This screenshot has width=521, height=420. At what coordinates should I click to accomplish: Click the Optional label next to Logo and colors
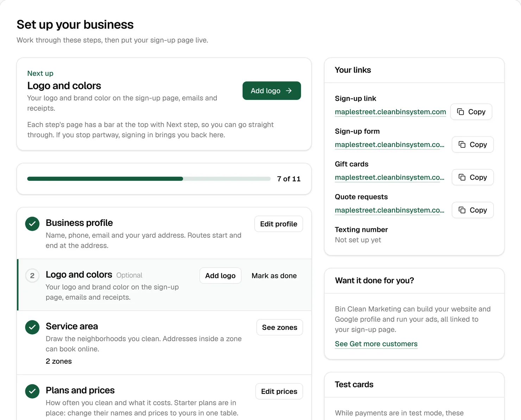(129, 275)
